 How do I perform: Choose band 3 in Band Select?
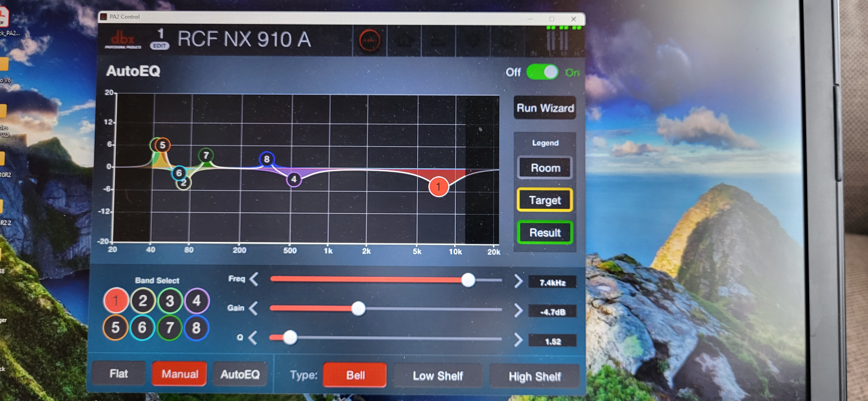tap(170, 301)
